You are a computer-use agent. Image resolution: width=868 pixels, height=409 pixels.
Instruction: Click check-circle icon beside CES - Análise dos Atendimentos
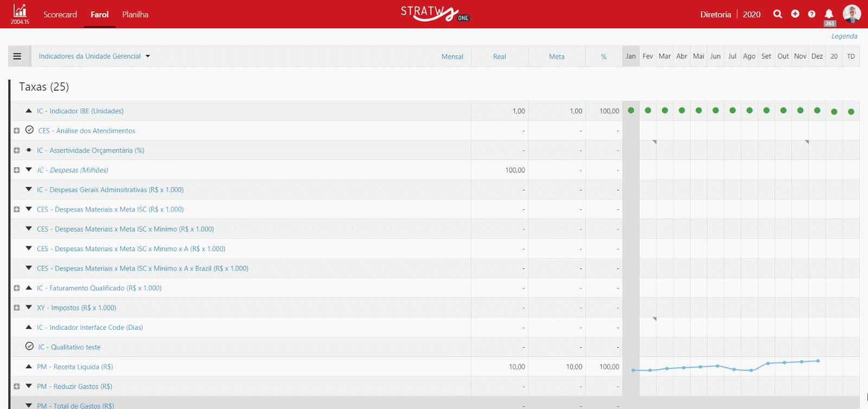coord(29,130)
